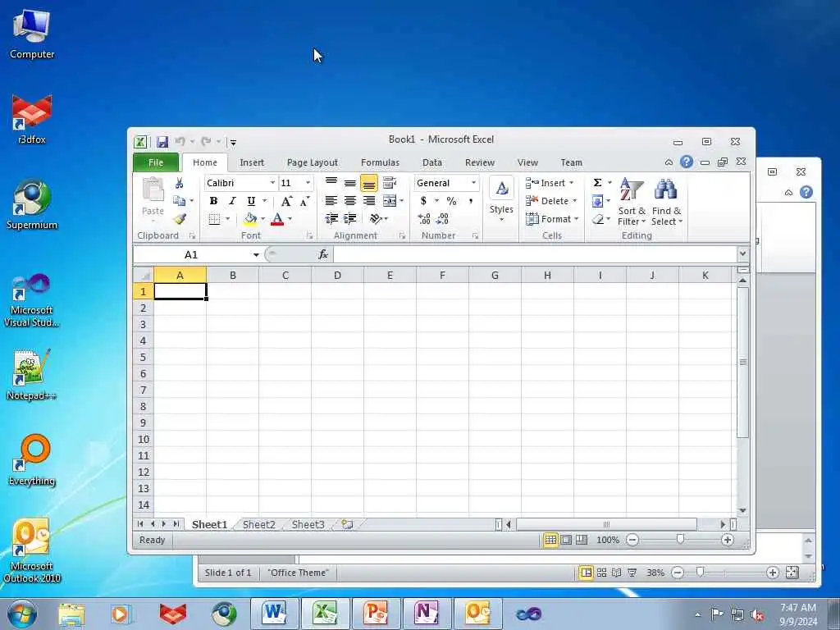Increase indent in Alignment group
Viewport: 840px width, 630px height.
point(349,218)
